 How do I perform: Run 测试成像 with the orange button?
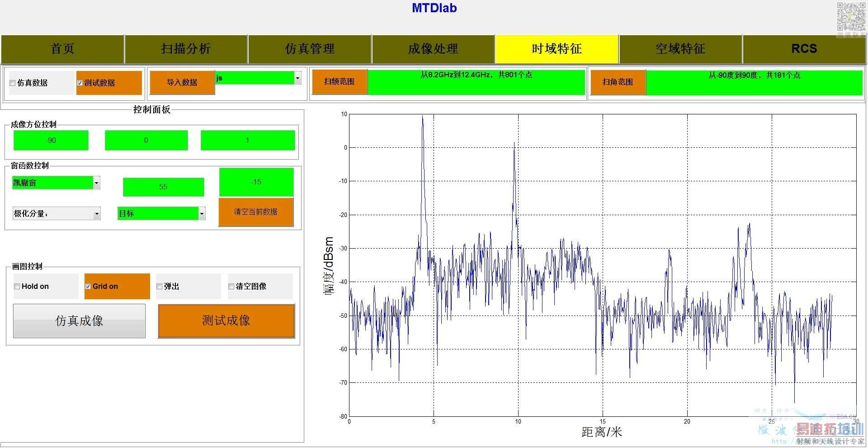tap(226, 321)
